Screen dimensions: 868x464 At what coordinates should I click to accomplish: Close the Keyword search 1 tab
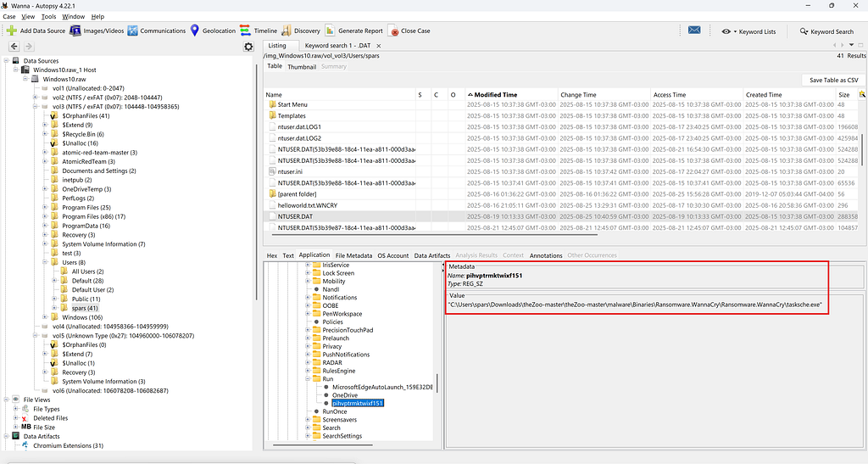pyautogui.click(x=379, y=46)
